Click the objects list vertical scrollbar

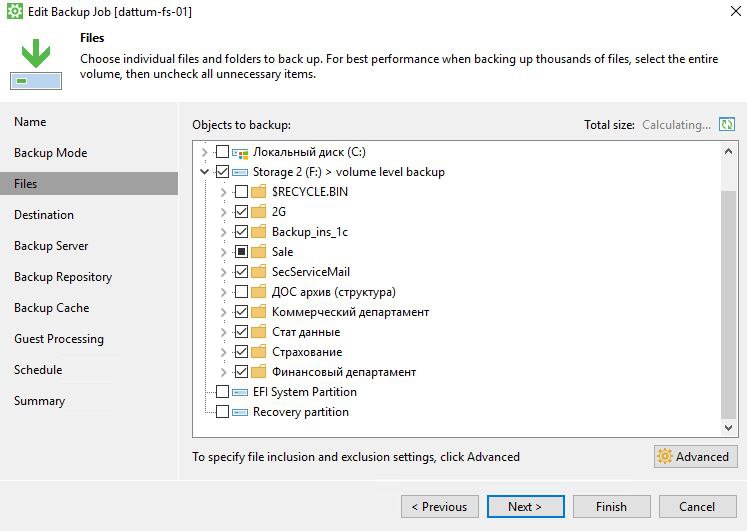(729, 300)
